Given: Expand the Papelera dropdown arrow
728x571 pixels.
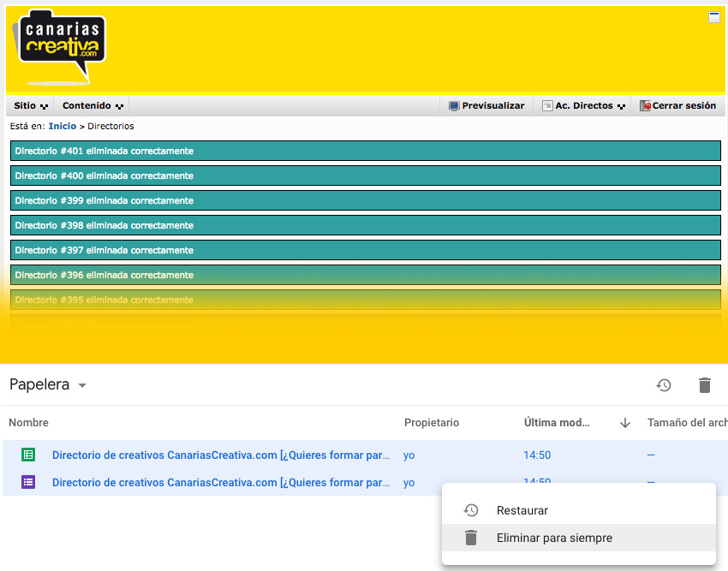Looking at the screenshot, I should pyautogui.click(x=82, y=386).
